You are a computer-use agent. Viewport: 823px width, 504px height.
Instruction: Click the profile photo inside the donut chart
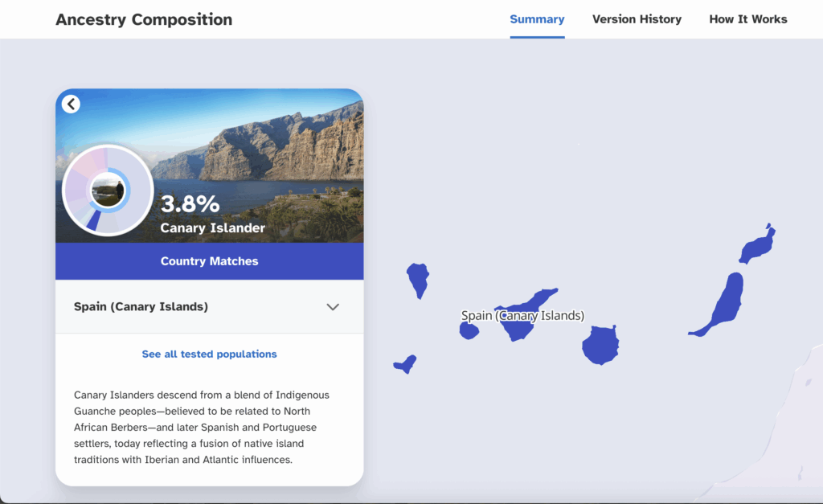click(108, 191)
